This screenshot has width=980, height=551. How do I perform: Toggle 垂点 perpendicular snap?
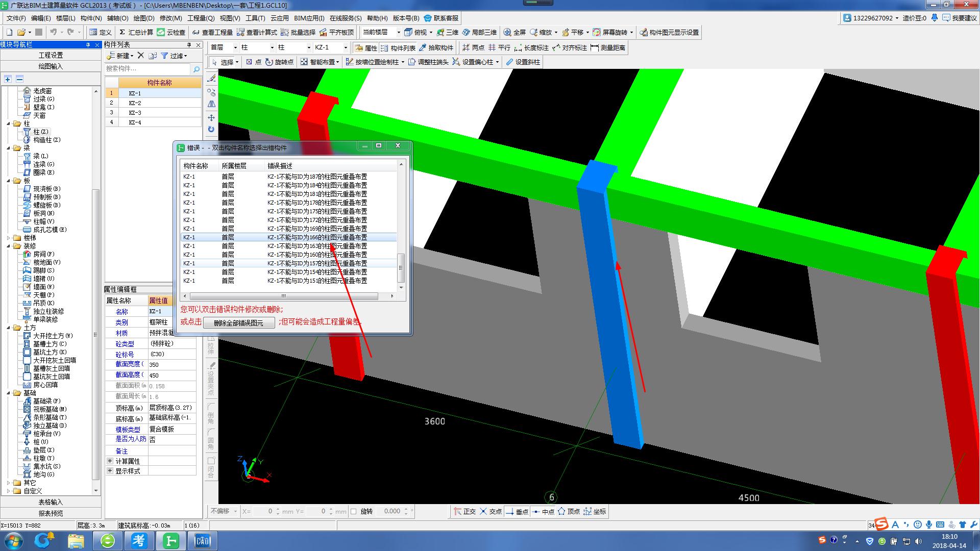(517, 511)
